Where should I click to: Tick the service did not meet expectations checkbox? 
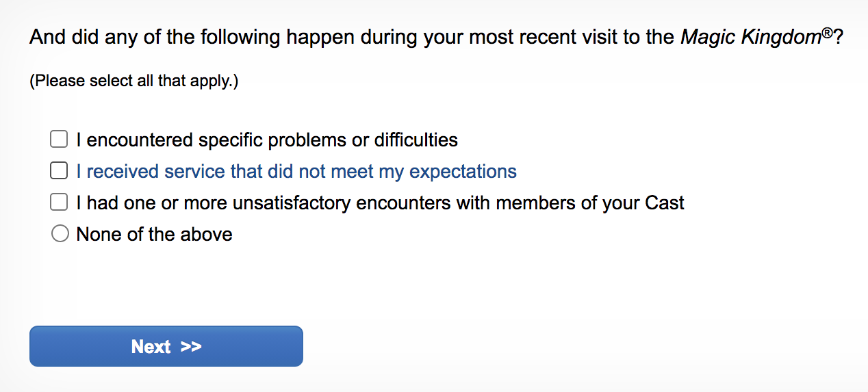pyautogui.click(x=60, y=170)
